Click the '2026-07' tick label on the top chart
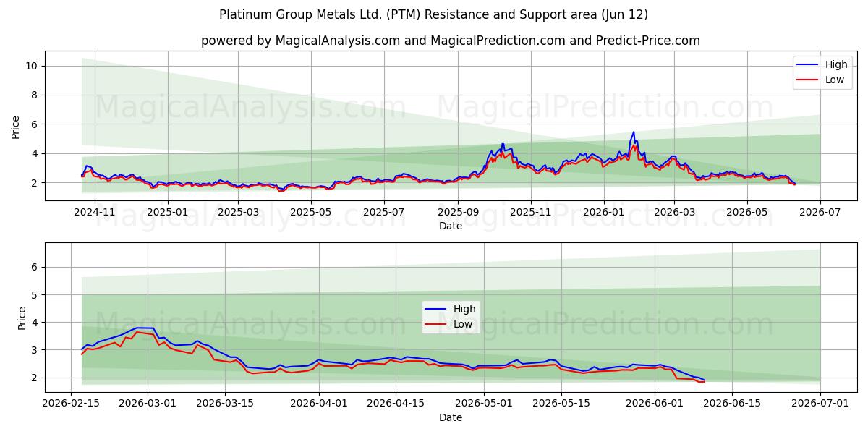This screenshot has width=868, height=434. (820, 212)
